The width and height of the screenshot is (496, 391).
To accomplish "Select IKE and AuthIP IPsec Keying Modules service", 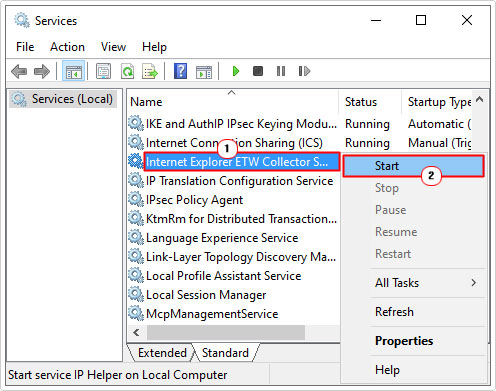I will point(241,124).
